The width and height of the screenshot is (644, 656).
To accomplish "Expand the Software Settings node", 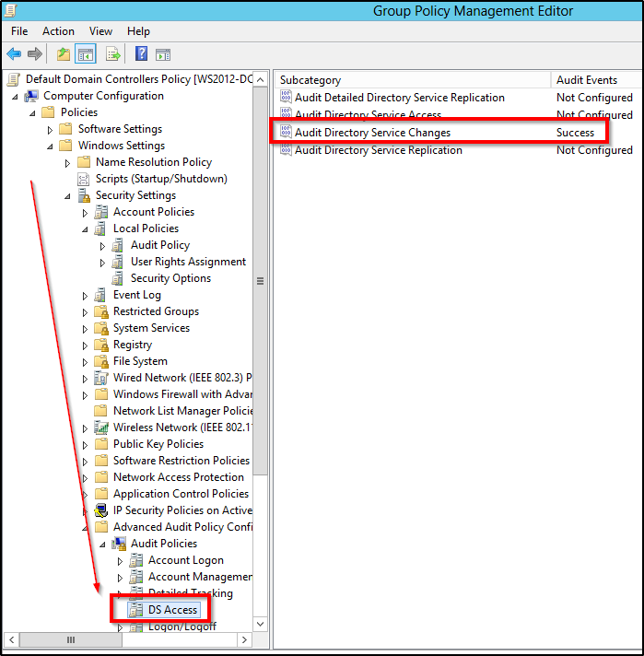I will (51, 130).
